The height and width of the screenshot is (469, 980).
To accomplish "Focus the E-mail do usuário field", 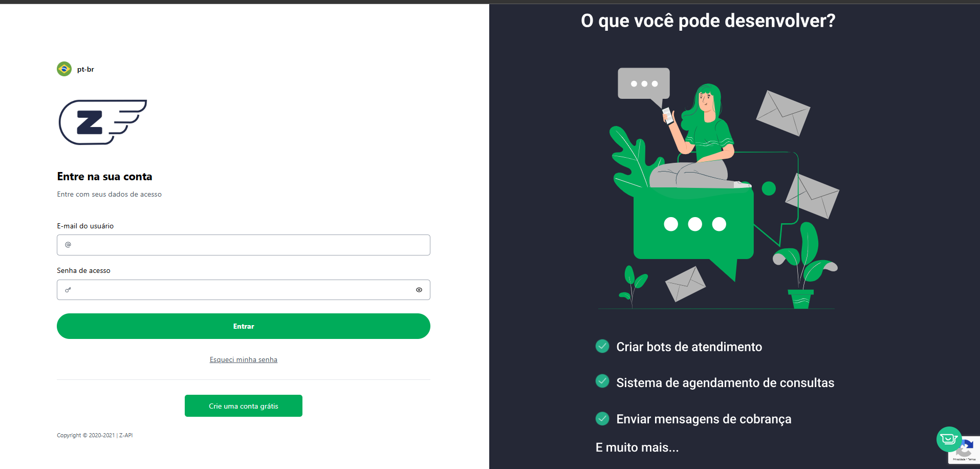I will coord(244,245).
